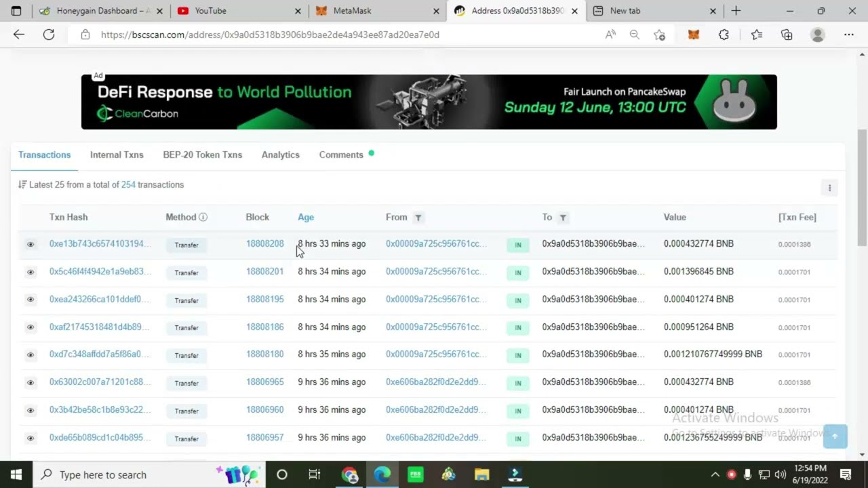View site information lock icon

[85, 35]
